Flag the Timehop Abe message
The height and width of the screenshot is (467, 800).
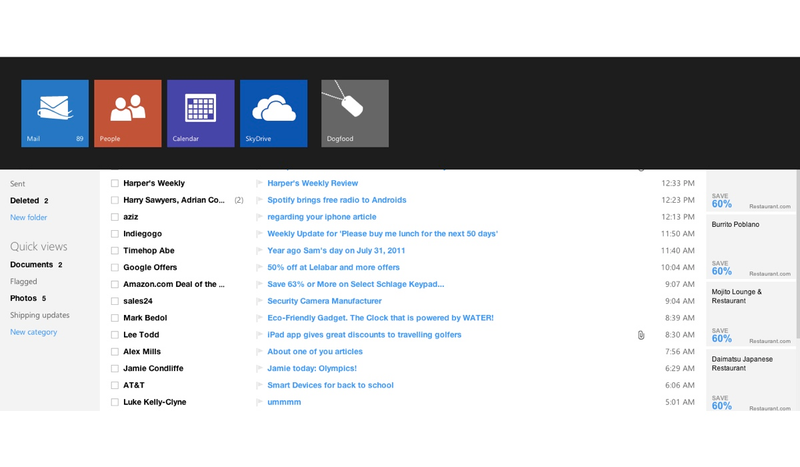tap(259, 251)
